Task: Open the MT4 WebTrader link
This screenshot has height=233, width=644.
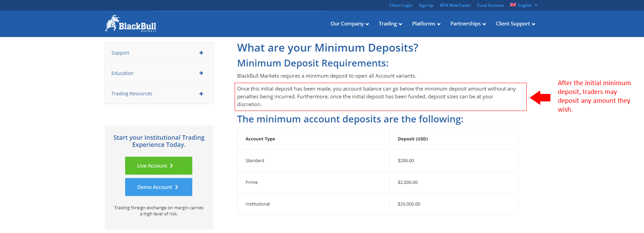Action: 455,5
